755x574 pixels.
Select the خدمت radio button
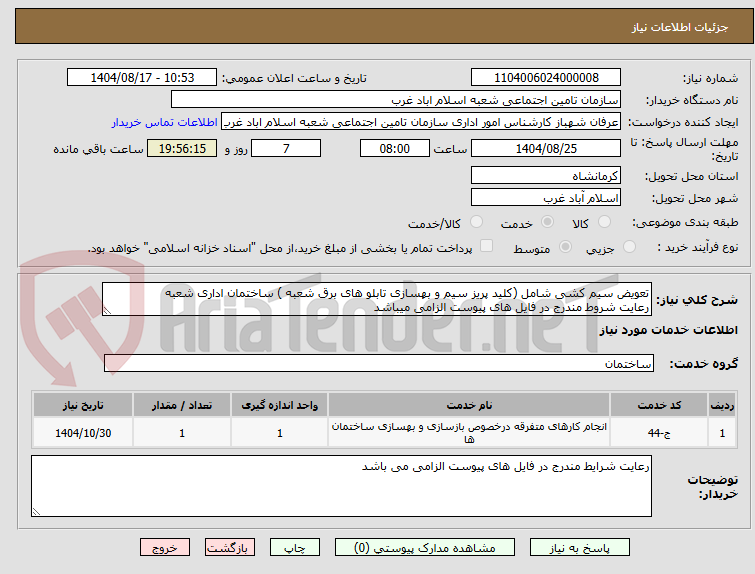point(547,222)
